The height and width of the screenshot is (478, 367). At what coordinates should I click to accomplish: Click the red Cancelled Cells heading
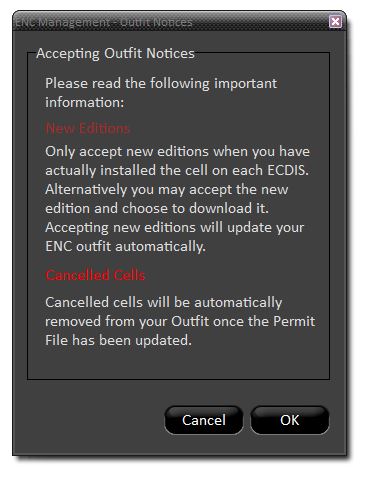(x=95, y=275)
